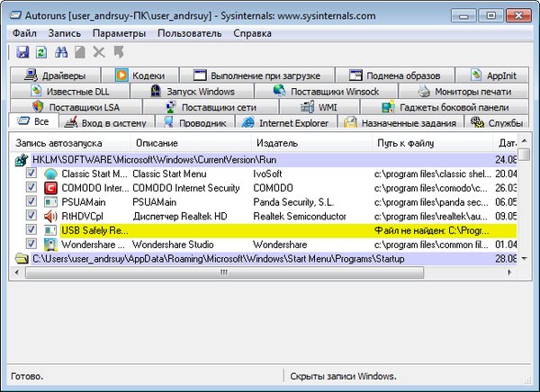
Task: Click the Startup folder icon in list
Action: (x=22, y=259)
